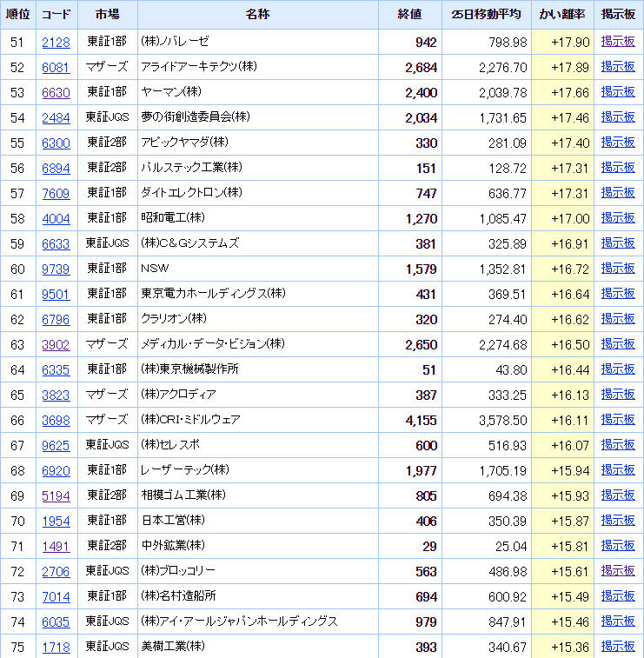The height and width of the screenshot is (658, 644).
Task: Click the 掲示板 column header
Action: point(619,14)
